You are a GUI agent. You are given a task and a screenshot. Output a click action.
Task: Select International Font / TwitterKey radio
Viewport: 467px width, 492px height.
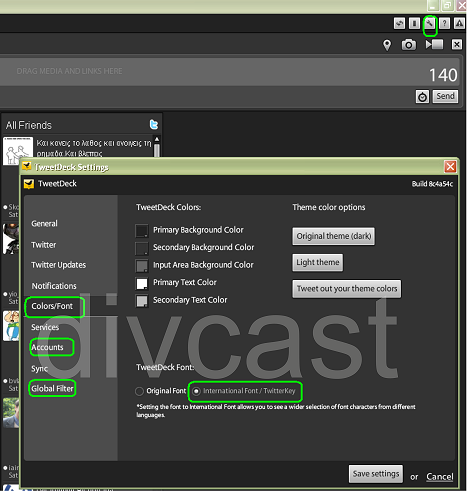click(x=196, y=391)
